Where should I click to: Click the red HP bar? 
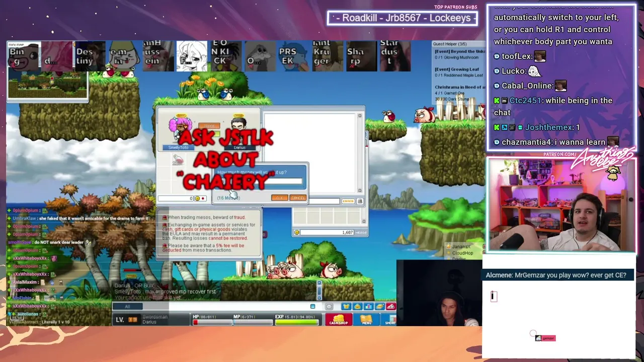coord(213,322)
